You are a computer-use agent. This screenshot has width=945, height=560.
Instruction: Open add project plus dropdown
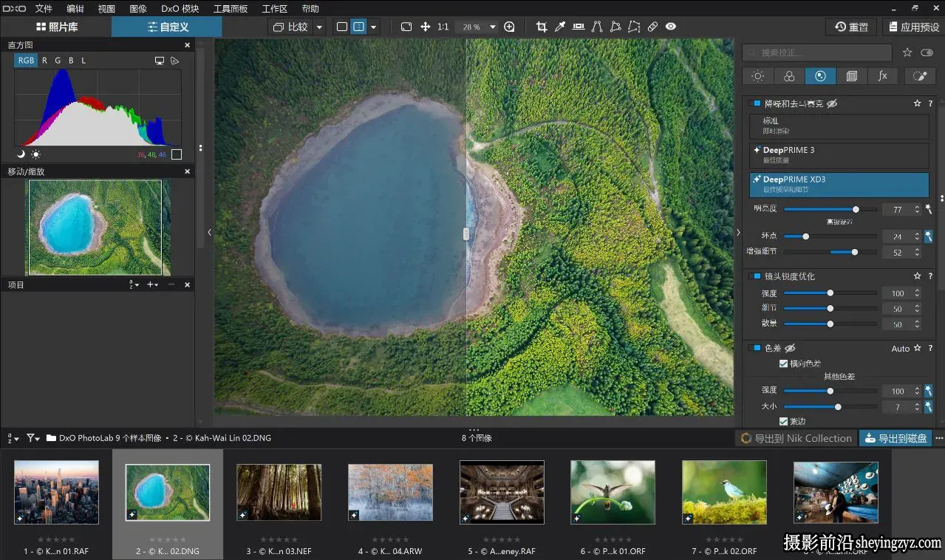pyautogui.click(x=152, y=284)
